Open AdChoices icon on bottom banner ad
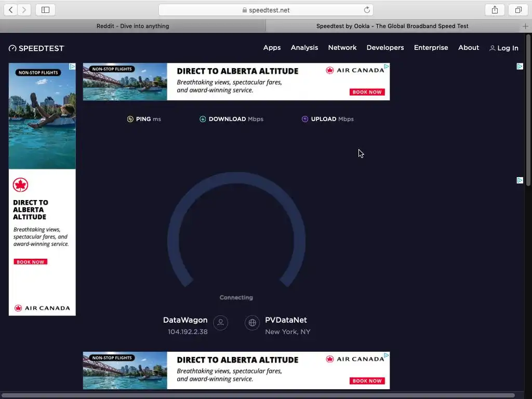Viewport: 532px width, 399px height. (387, 355)
